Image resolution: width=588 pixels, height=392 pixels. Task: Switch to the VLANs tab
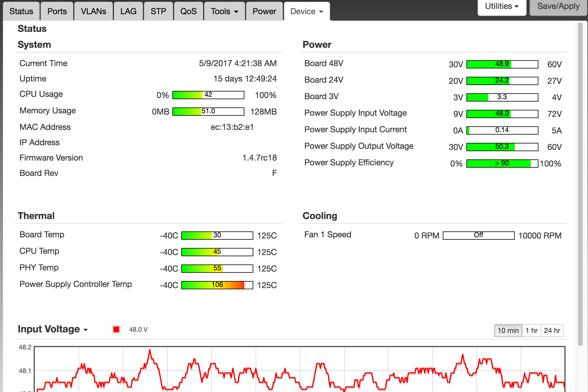coord(93,11)
